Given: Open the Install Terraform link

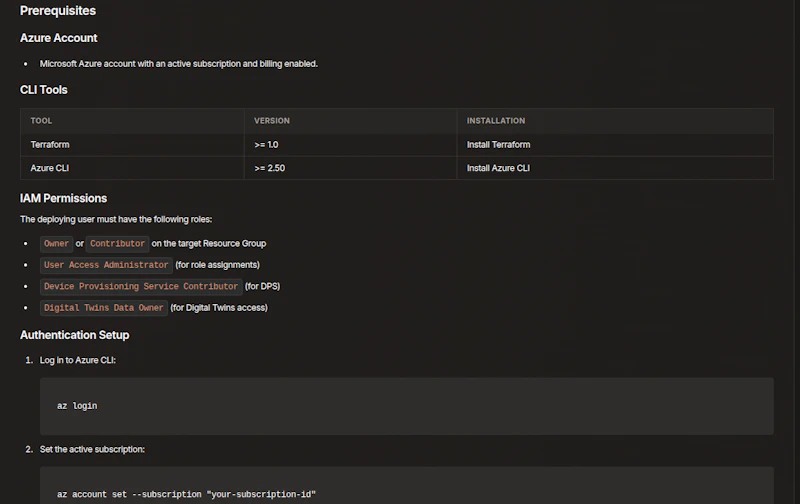Looking at the screenshot, I should pyautogui.click(x=498, y=145).
